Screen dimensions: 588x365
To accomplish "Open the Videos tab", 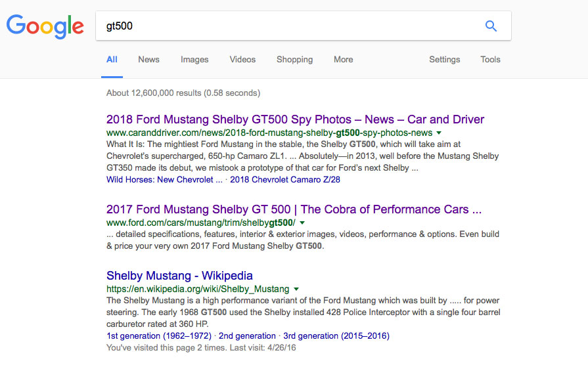I will pos(242,60).
